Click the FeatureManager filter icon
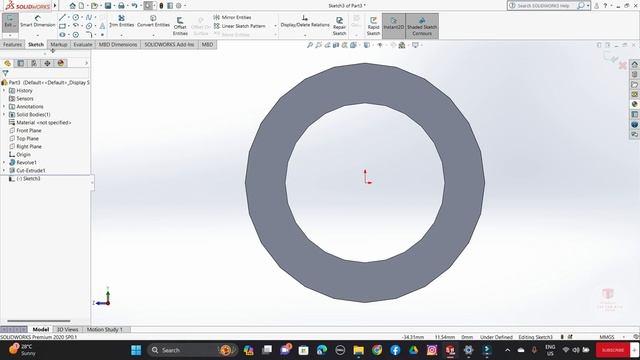Screen dimensions: 640x360 tap(5, 73)
